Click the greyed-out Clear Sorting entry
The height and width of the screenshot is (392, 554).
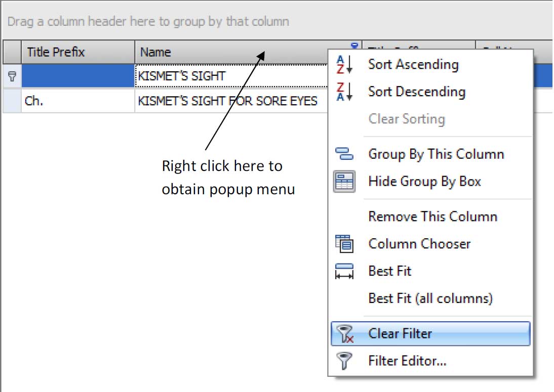coord(407,119)
